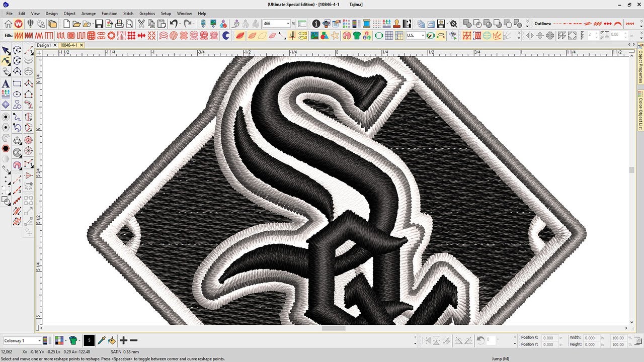This screenshot has width=644, height=362.
Task: Open the Stitch menu
Action: [128, 14]
